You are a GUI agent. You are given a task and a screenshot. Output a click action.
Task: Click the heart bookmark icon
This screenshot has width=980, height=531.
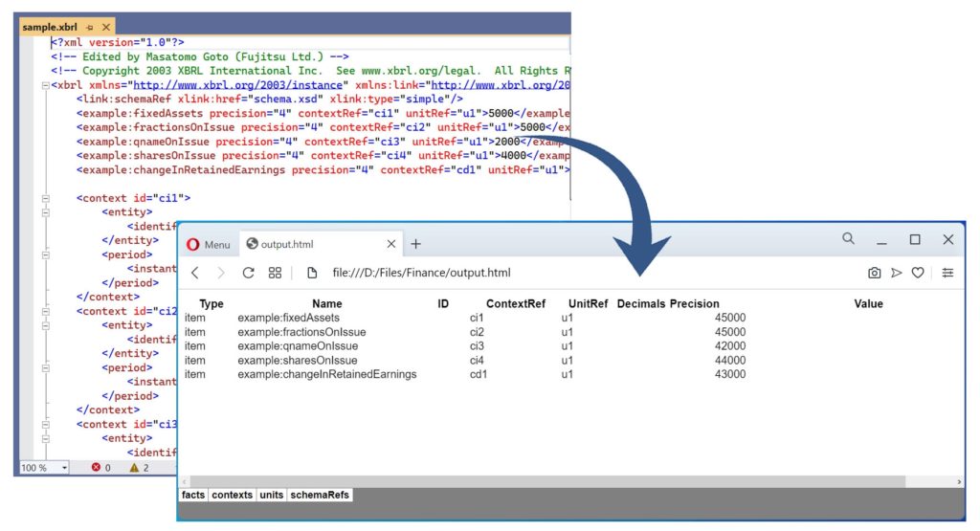[x=918, y=273]
